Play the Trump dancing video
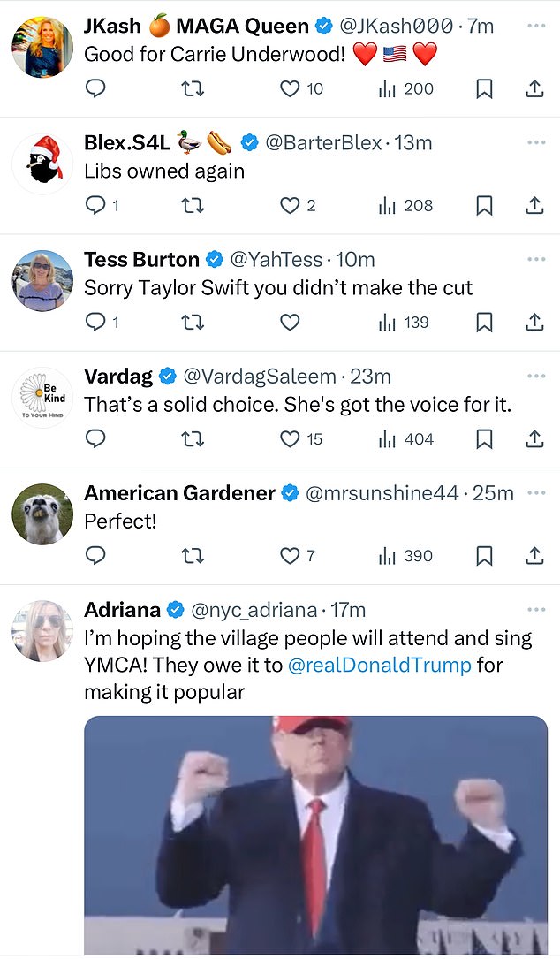 (315, 835)
